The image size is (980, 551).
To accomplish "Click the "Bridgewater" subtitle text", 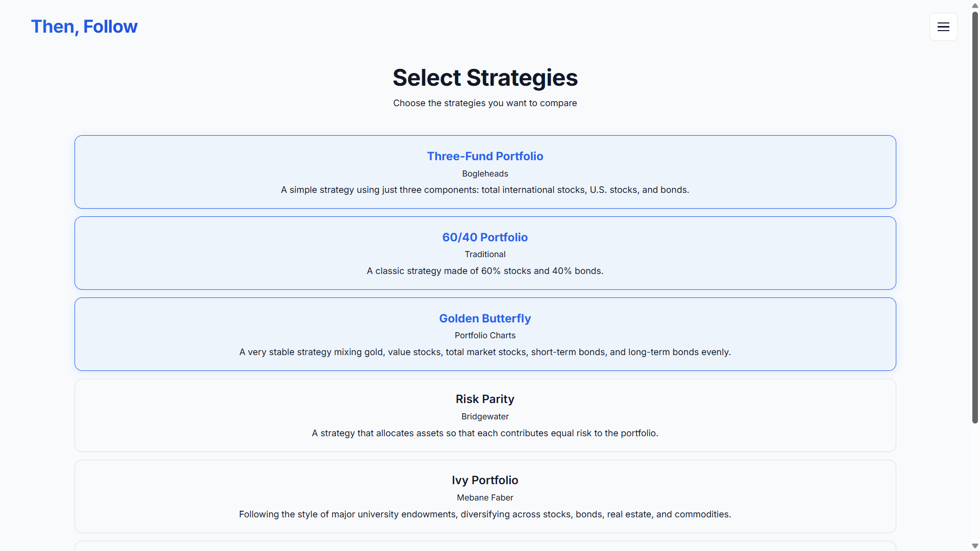I will click(484, 416).
